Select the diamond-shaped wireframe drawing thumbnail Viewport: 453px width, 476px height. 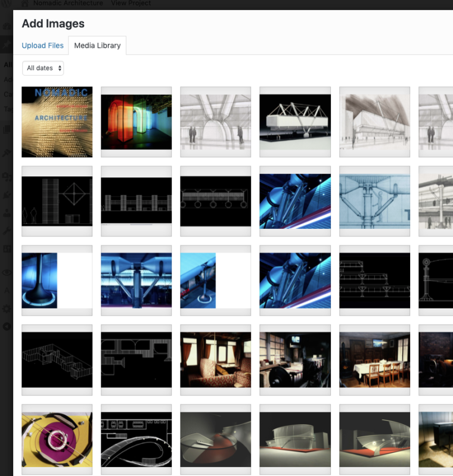(x=57, y=201)
